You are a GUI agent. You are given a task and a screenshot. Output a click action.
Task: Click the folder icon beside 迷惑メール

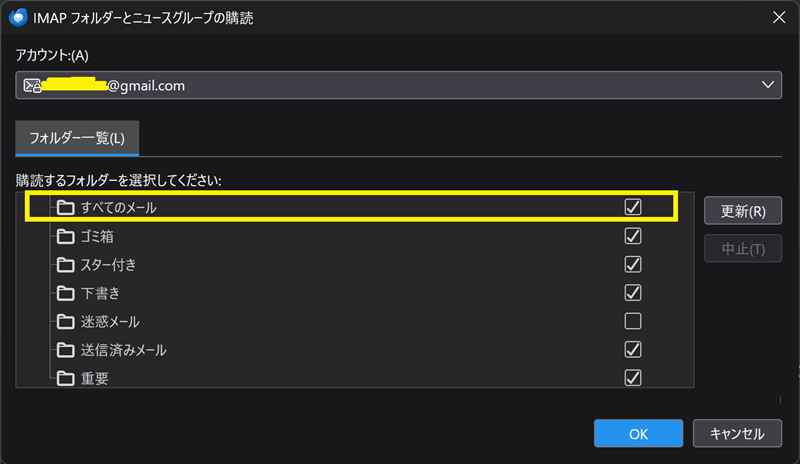coord(65,322)
